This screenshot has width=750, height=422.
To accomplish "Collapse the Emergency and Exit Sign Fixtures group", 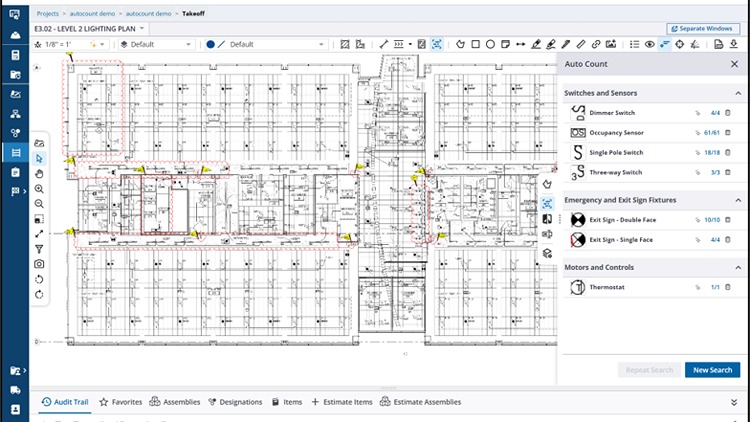I will click(x=738, y=200).
